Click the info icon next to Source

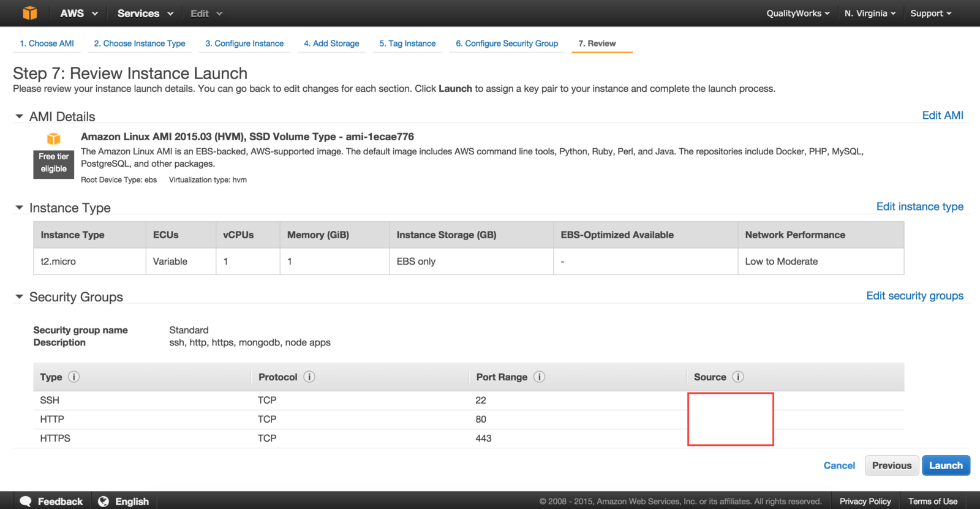(x=738, y=377)
